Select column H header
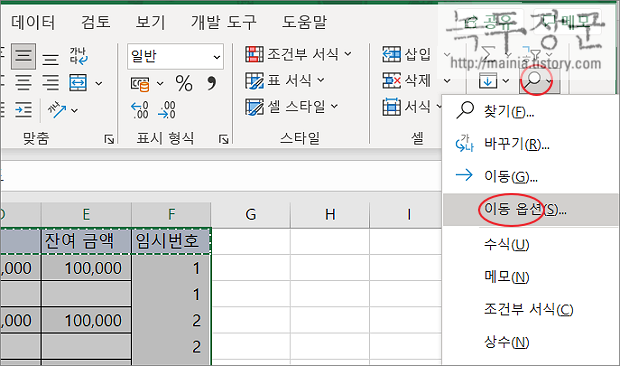620x366 pixels. click(x=330, y=215)
